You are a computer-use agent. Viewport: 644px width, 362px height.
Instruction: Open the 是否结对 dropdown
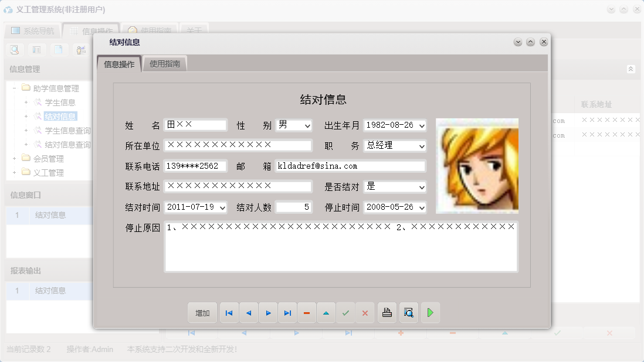point(421,187)
